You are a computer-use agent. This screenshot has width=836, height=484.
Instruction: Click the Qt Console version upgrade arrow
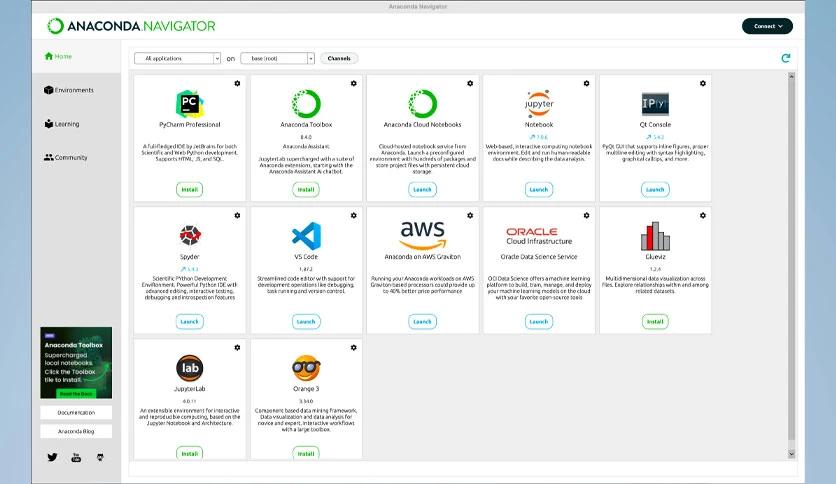pos(649,137)
